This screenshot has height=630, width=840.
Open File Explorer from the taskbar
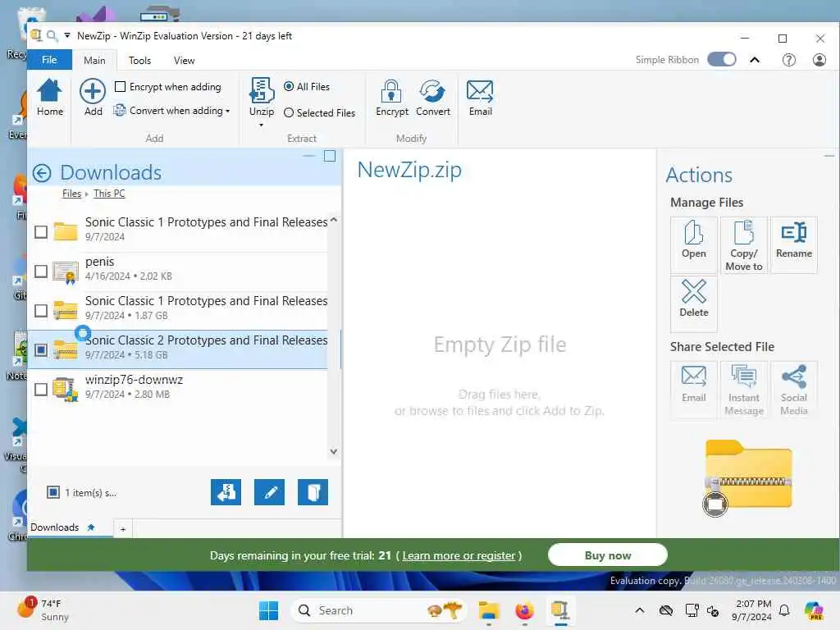(489, 610)
